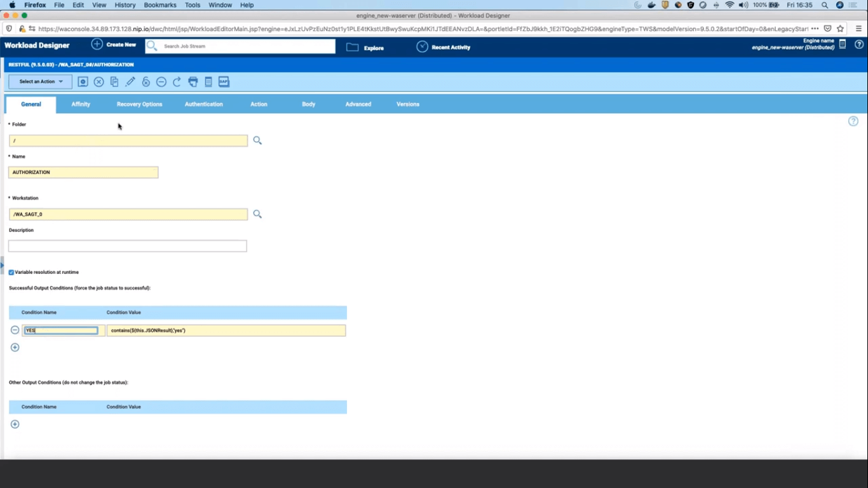Screen dimensions: 868x488
Task: Open the help question mark icon
Action: tap(853, 121)
